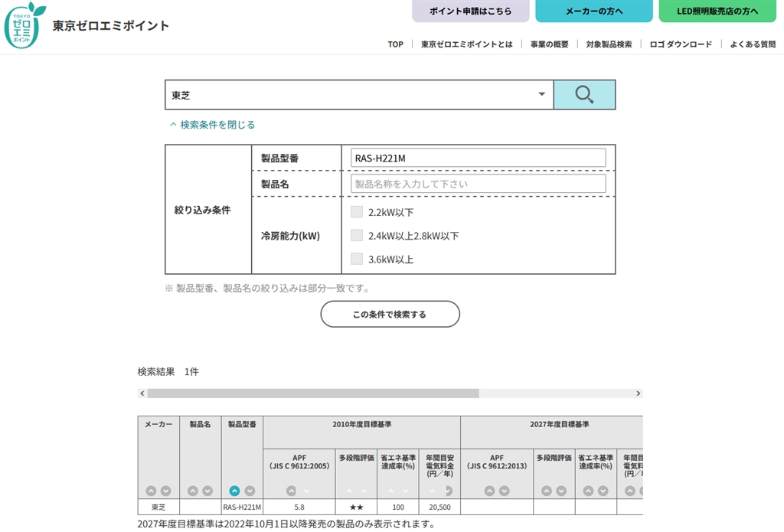Click the LED照明販売店の方へ button
The width and height of the screenshot is (784, 532).
pyautogui.click(x=717, y=11)
